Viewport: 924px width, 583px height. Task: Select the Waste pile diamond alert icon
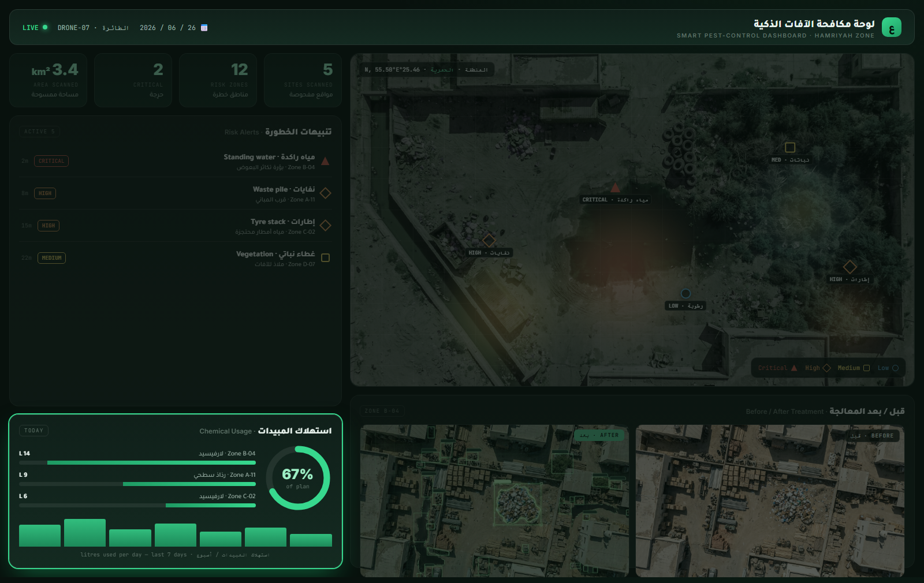pos(325,193)
